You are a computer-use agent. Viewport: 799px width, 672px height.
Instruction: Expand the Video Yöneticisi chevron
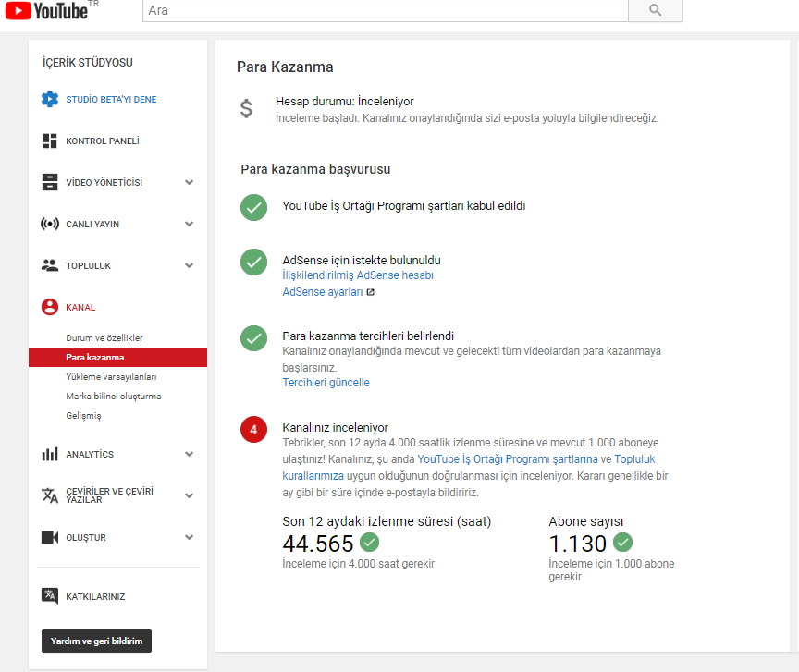tap(189, 182)
